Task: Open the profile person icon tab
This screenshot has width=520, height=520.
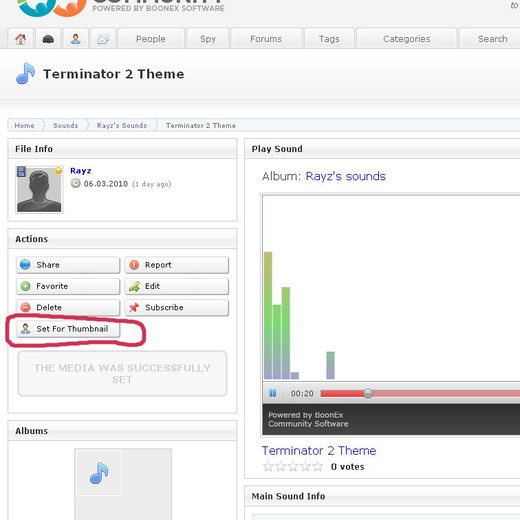Action: point(76,39)
